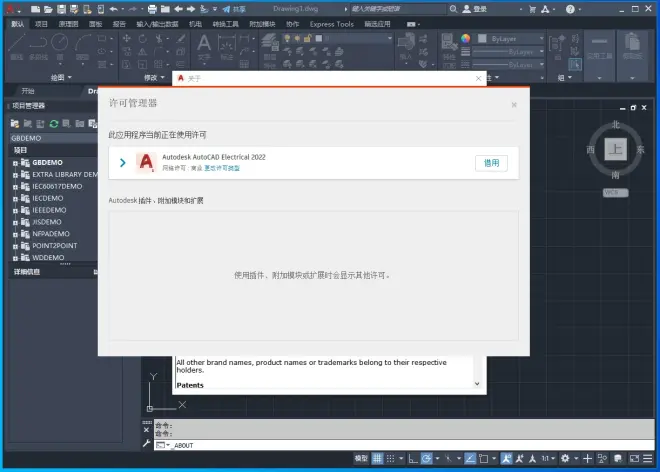Toggle Ortho mode in status bar
The image size is (660, 472).
click(x=413, y=459)
